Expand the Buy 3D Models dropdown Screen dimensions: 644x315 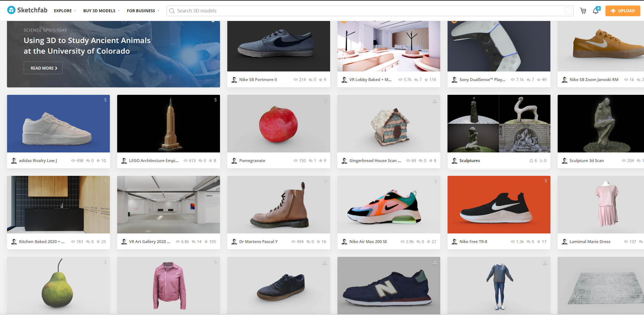(x=101, y=11)
